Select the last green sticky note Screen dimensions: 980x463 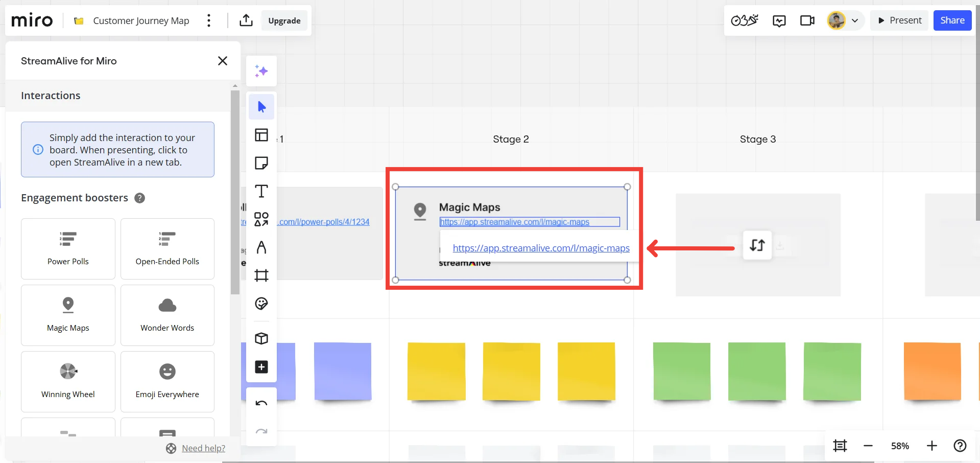coord(832,372)
